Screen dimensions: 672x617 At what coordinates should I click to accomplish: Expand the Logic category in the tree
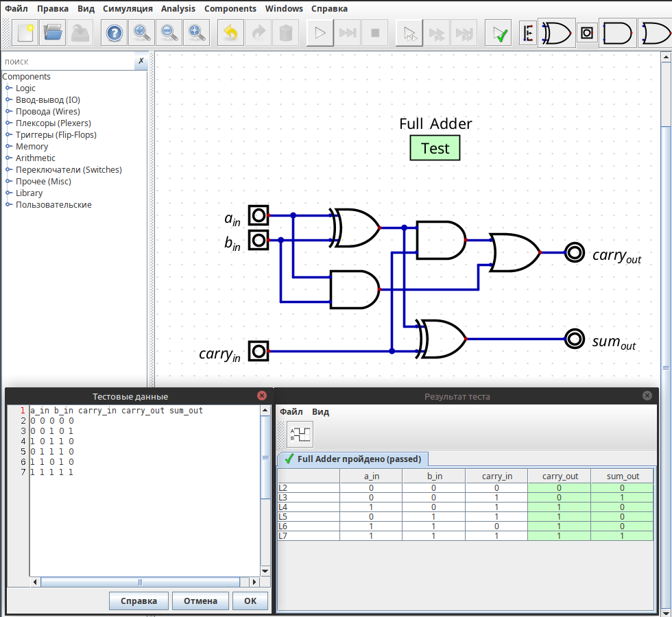coord(9,88)
